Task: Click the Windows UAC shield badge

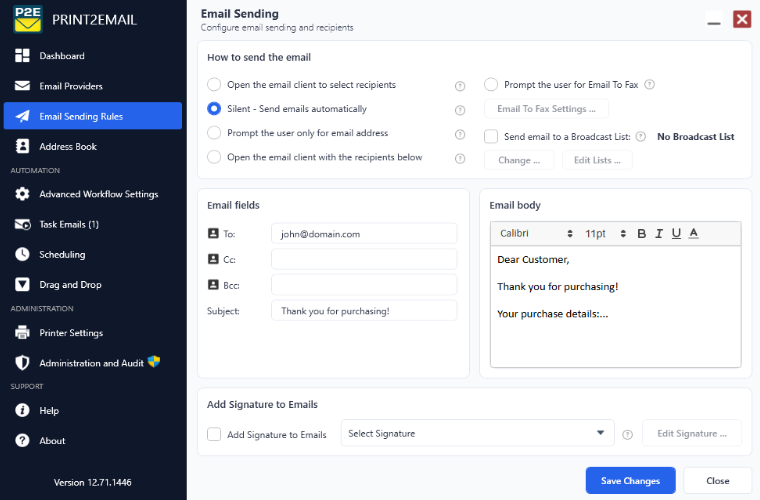Action: point(154,361)
